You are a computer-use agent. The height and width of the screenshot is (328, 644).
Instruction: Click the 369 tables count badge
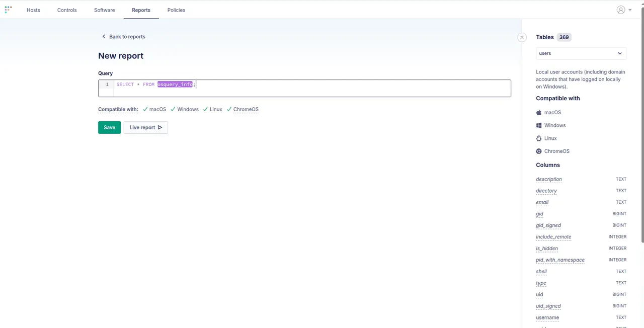coord(564,37)
